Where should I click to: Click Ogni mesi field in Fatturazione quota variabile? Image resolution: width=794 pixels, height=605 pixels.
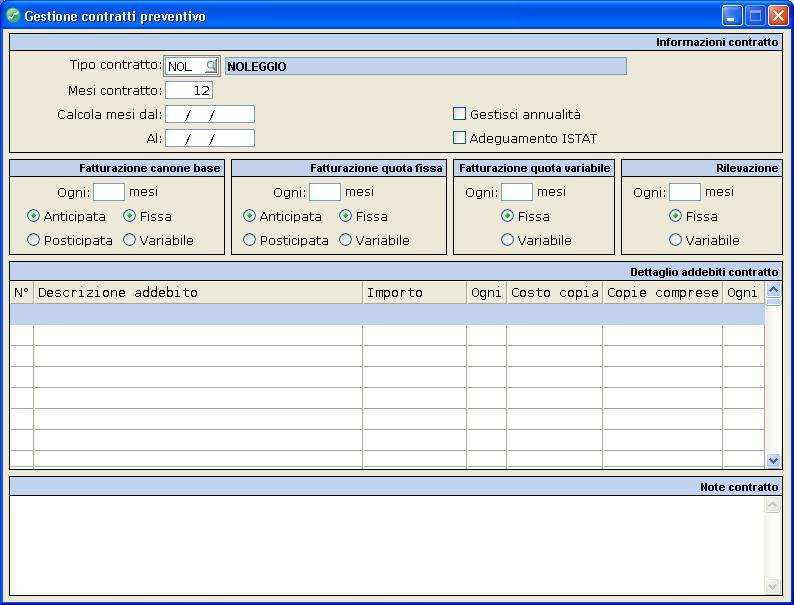[x=517, y=192]
